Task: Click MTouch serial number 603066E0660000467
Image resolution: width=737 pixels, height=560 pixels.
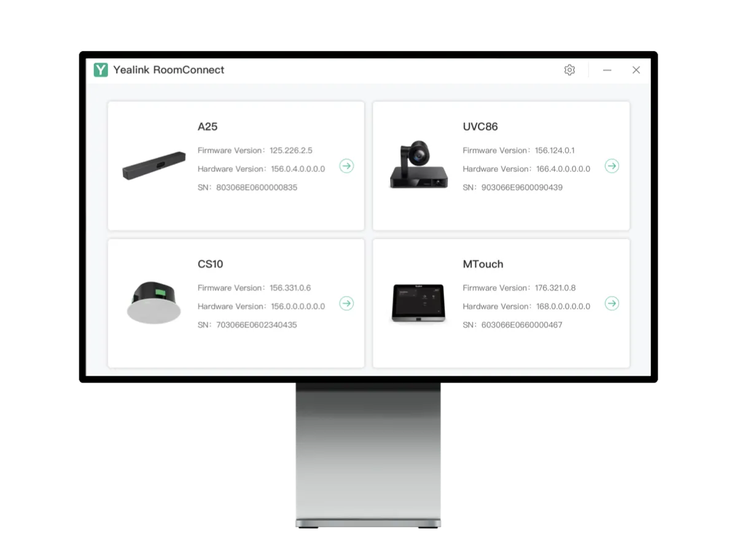Action: tap(522, 325)
